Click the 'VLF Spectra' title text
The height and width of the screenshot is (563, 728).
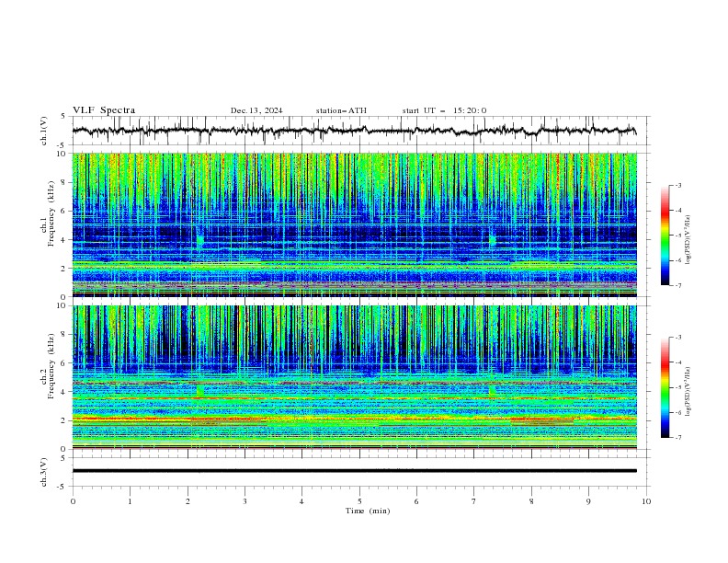[104, 110]
